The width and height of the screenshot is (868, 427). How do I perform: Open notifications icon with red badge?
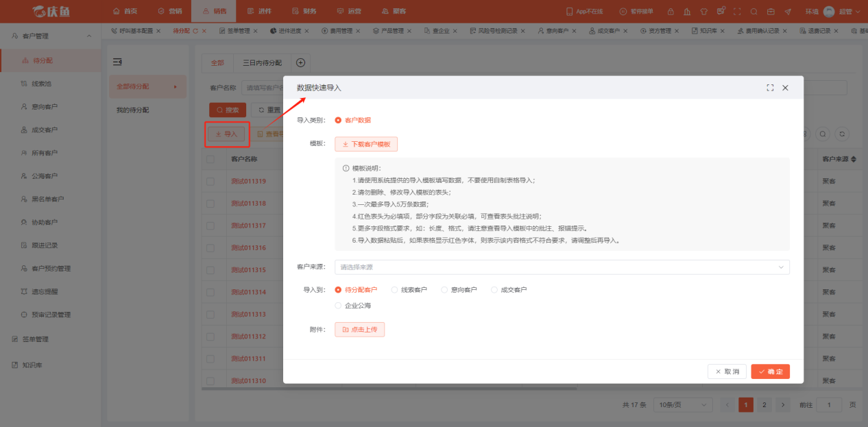(721, 11)
